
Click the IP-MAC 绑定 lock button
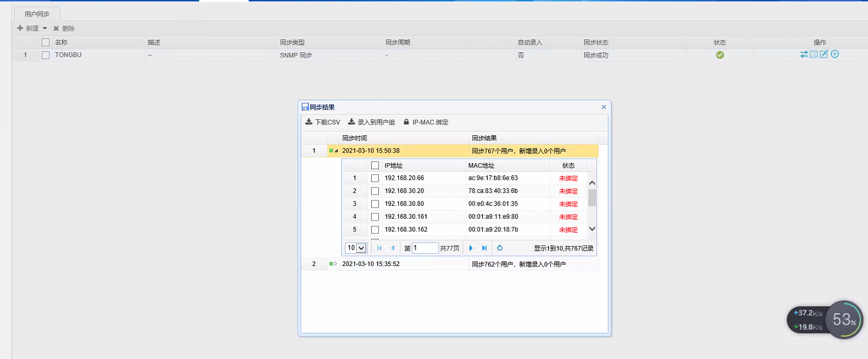[426, 122]
